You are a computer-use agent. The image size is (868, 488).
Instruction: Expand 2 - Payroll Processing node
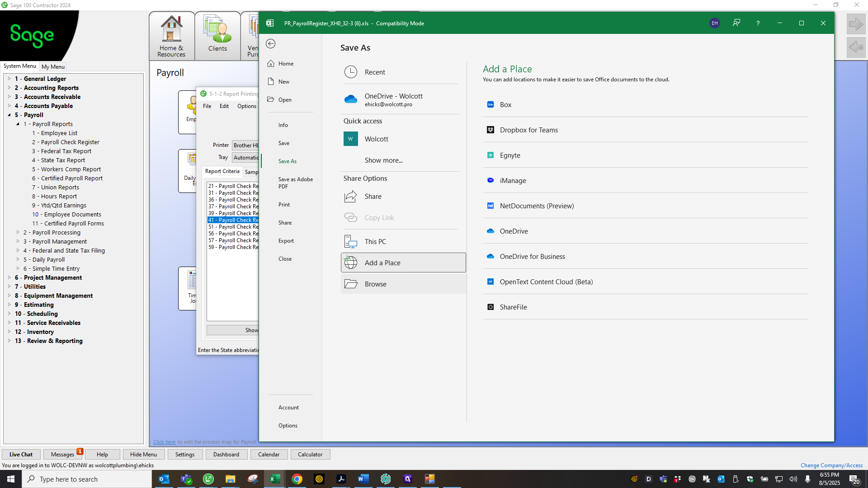pos(18,232)
